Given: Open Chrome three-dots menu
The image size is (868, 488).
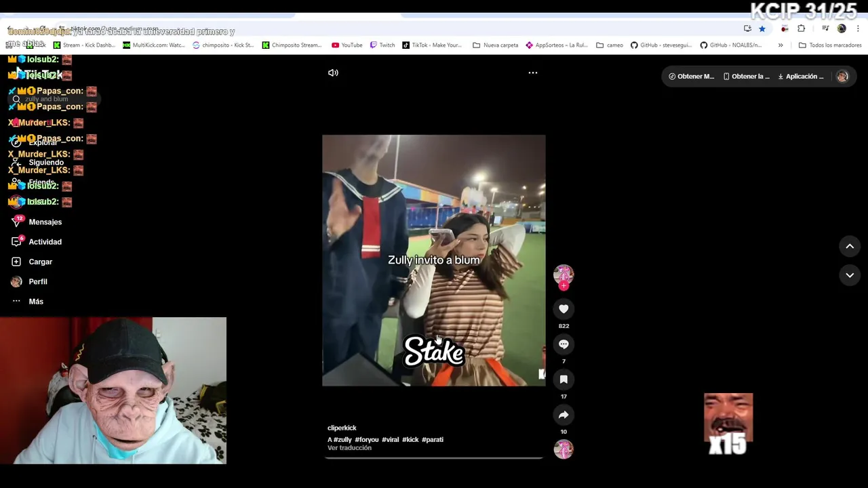Looking at the screenshot, I should 858,28.
